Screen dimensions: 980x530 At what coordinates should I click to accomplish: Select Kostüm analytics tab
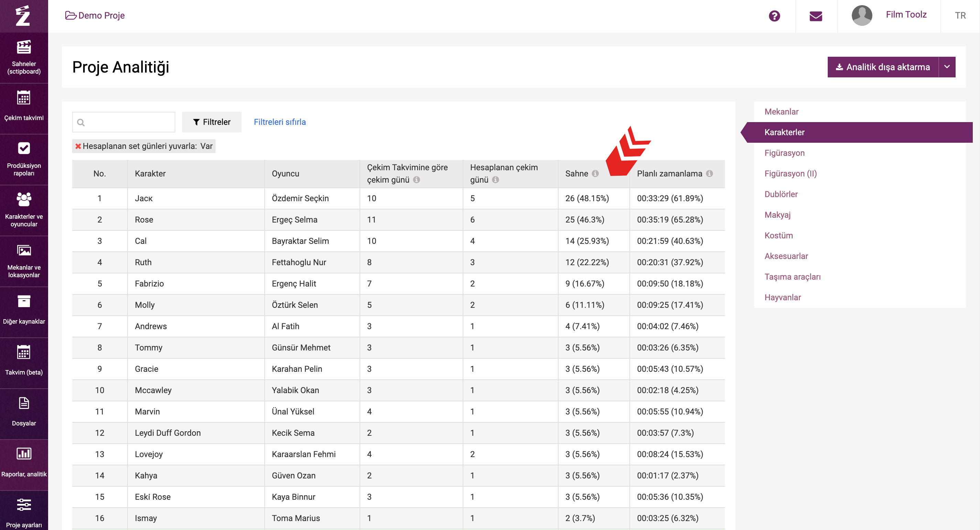pyautogui.click(x=779, y=235)
